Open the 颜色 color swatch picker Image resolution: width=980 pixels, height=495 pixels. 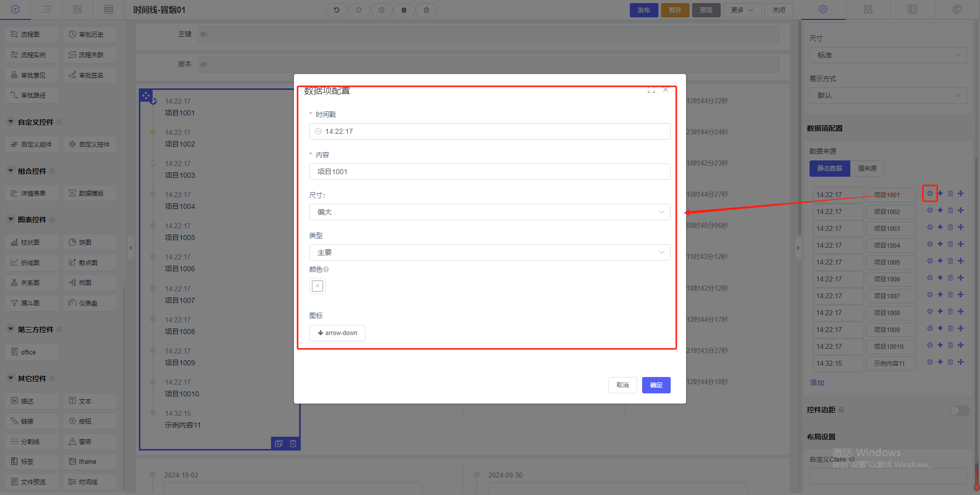click(x=317, y=286)
